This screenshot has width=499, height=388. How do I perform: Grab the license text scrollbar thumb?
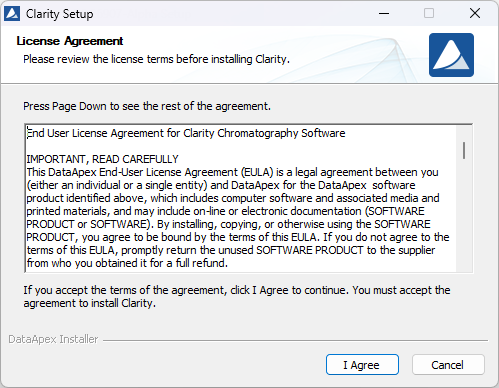coord(464,150)
